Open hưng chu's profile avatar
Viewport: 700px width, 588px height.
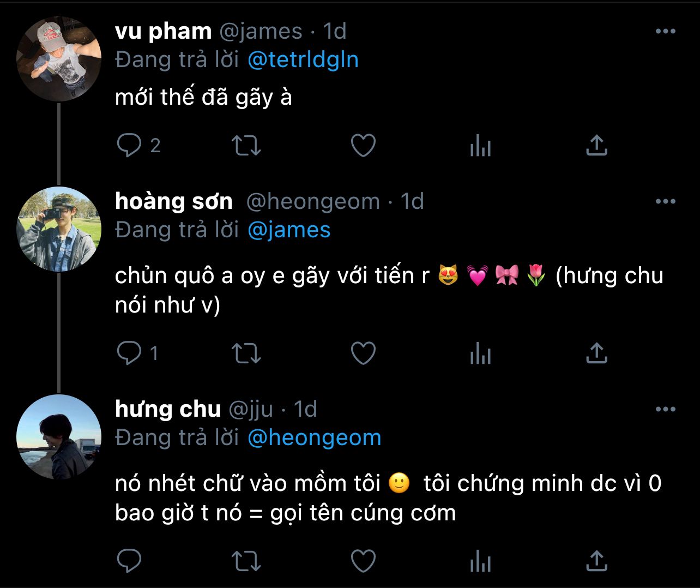(x=59, y=437)
